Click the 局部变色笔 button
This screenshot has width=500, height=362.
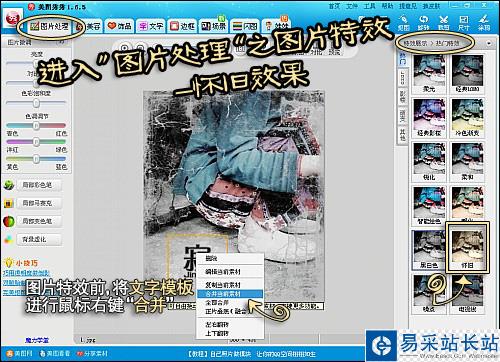click(x=39, y=221)
